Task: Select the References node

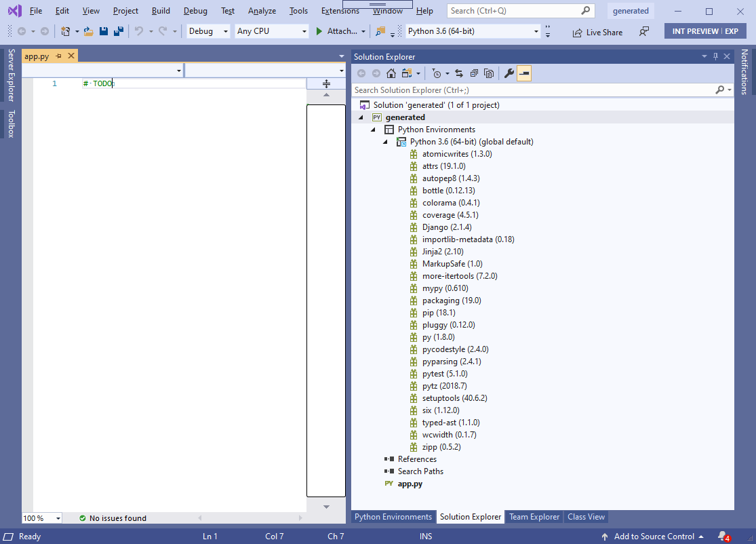Action: pyautogui.click(x=417, y=459)
